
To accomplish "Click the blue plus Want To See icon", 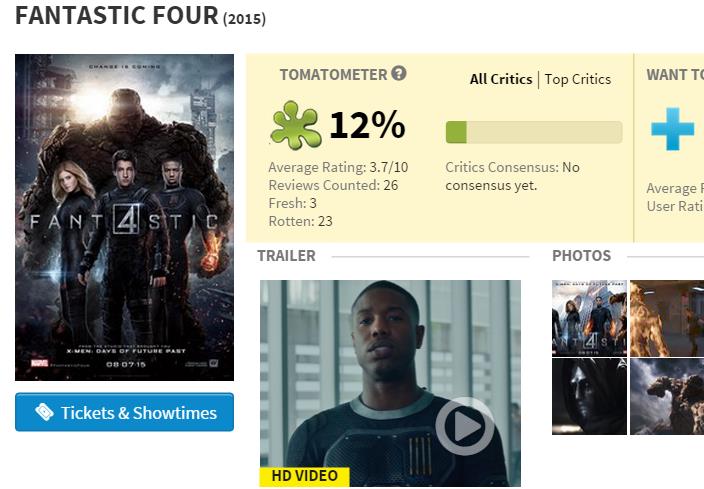I will pyautogui.click(x=673, y=129).
